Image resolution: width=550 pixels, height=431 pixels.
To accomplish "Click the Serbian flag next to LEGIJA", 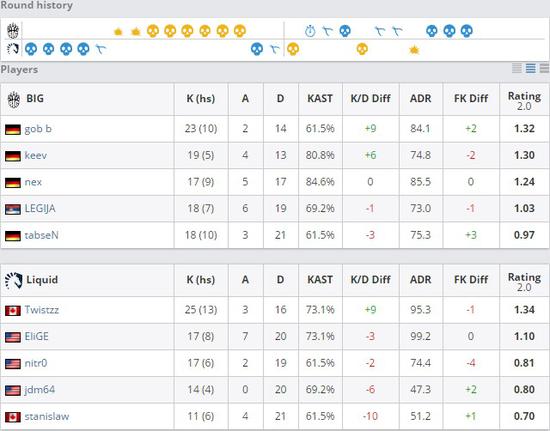I will coord(13,209).
